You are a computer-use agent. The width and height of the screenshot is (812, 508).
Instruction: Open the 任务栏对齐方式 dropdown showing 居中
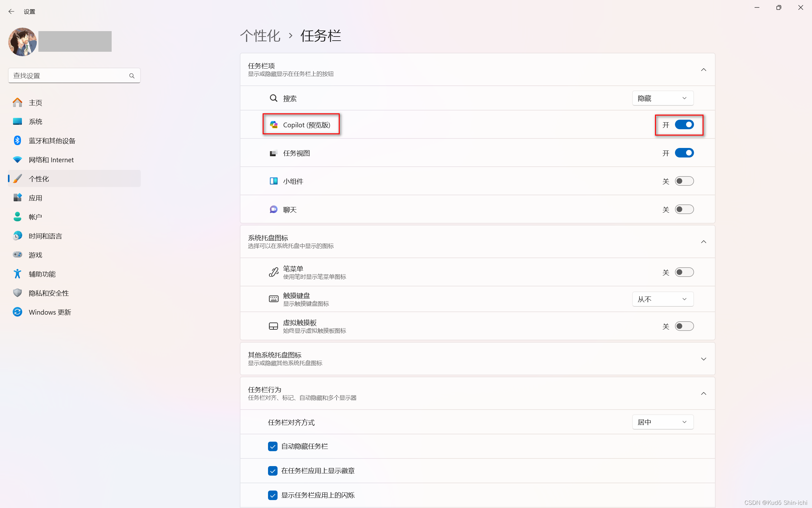[663, 422]
